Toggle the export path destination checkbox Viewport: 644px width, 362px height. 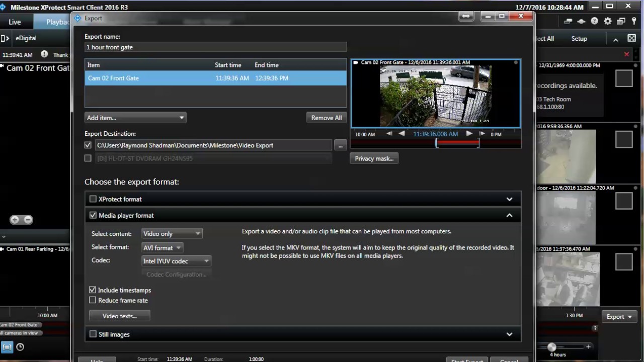pos(88,145)
